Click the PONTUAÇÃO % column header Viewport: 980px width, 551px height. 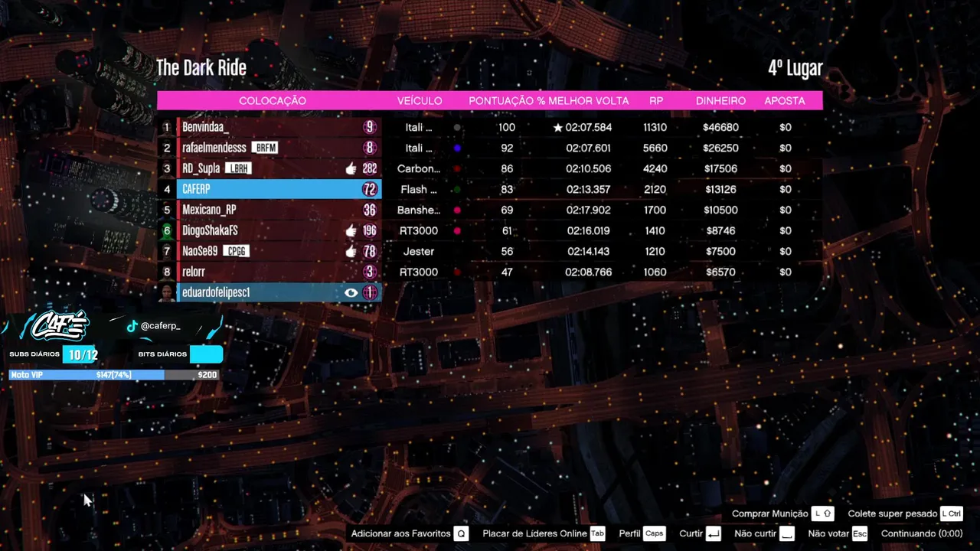507,101
